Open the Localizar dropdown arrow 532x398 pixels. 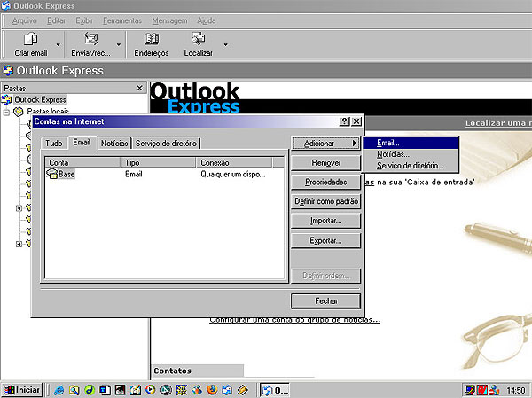click(225, 44)
